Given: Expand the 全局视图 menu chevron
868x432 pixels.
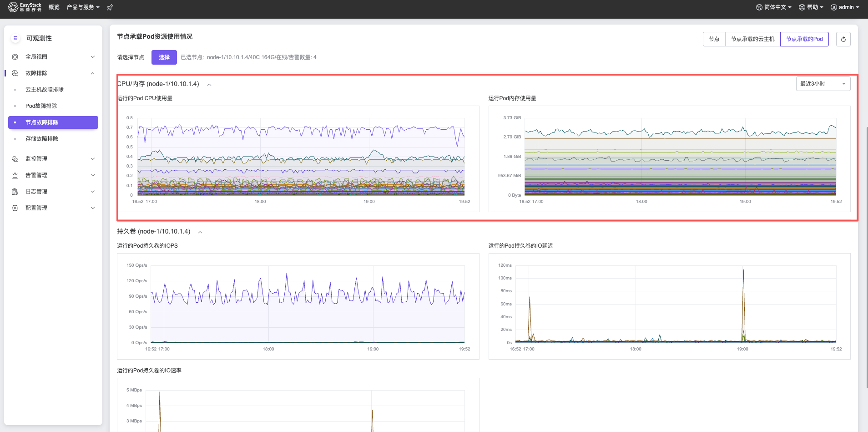Looking at the screenshot, I should click(x=93, y=57).
